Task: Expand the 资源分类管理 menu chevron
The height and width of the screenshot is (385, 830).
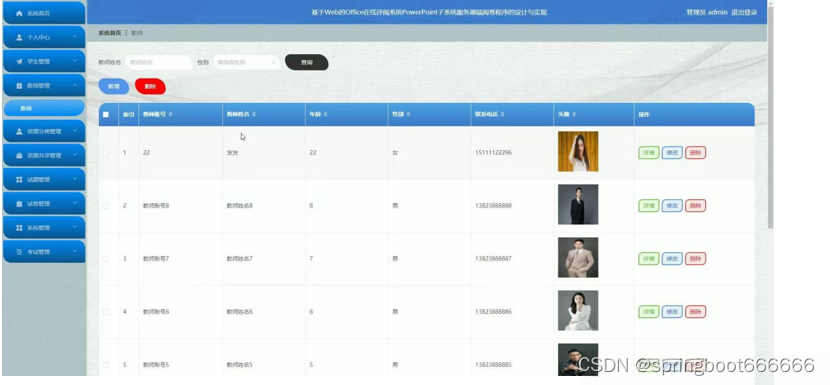Action: [75, 131]
